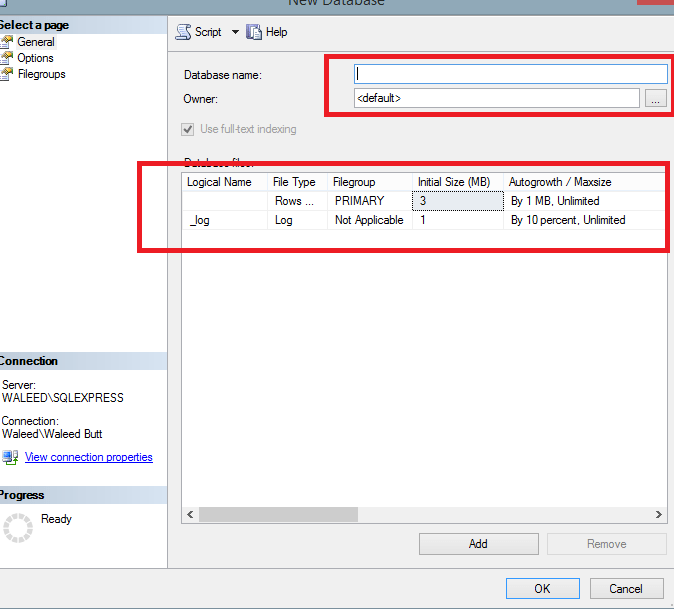Click the OK button
The image size is (674, 609).
pyautogui.click(x=542, y=588)
